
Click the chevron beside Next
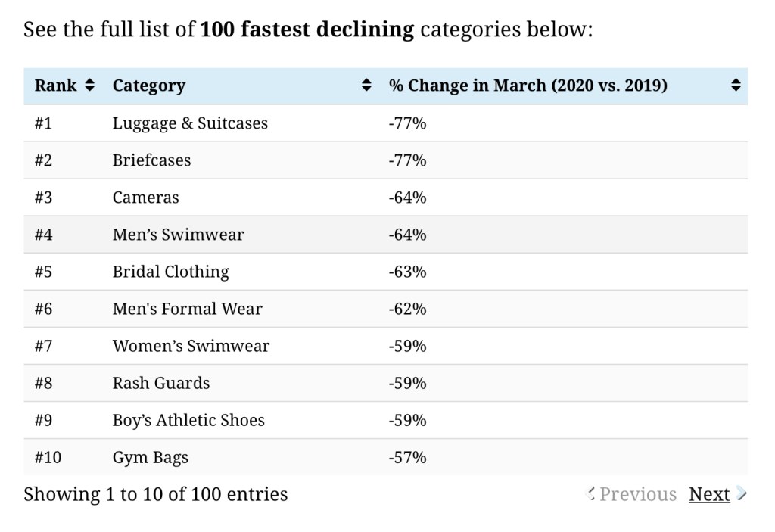click(742, 494)
